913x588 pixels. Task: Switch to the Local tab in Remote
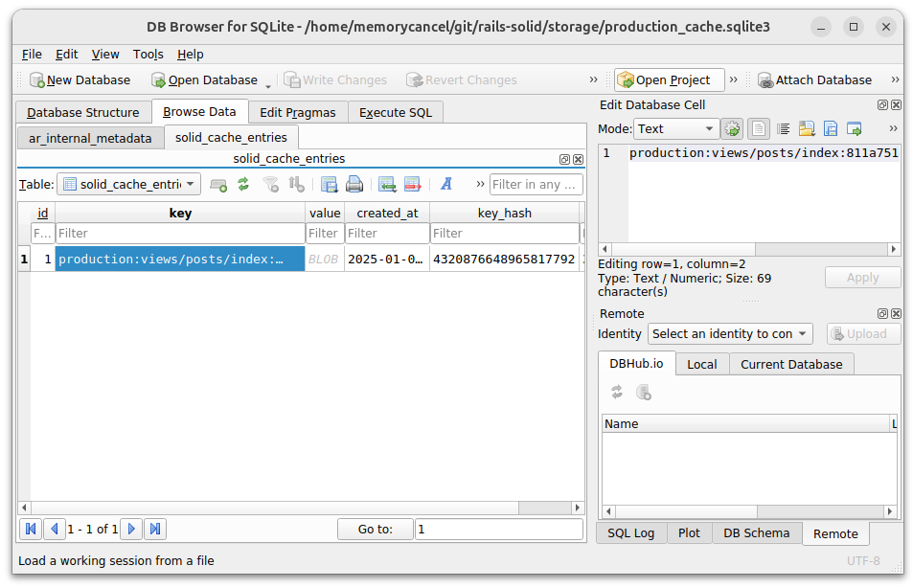701,365
